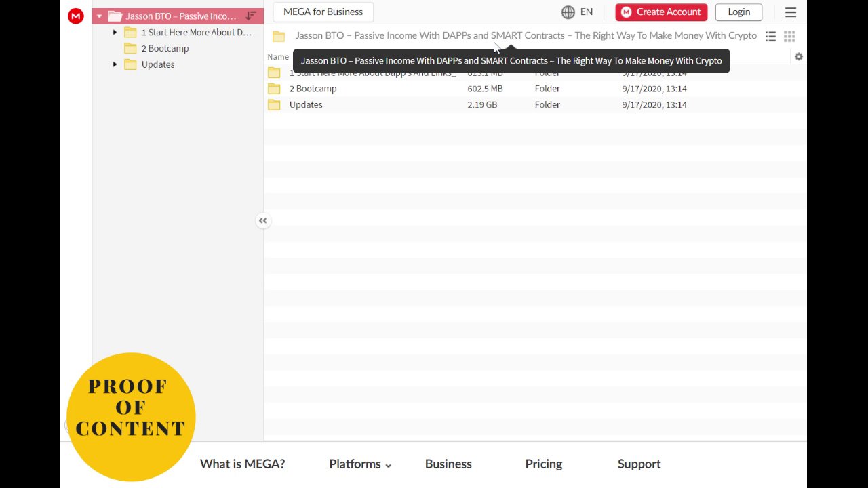Select 1 Start Here in sidebar tree
The height and width of the screenshot is (488, 868).
pos(196,32)
